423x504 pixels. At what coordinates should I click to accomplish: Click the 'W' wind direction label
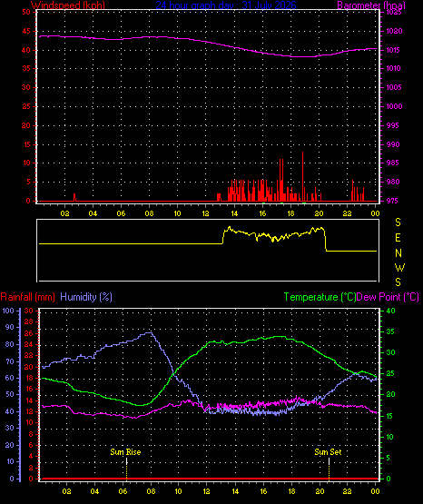pos(400,267)
